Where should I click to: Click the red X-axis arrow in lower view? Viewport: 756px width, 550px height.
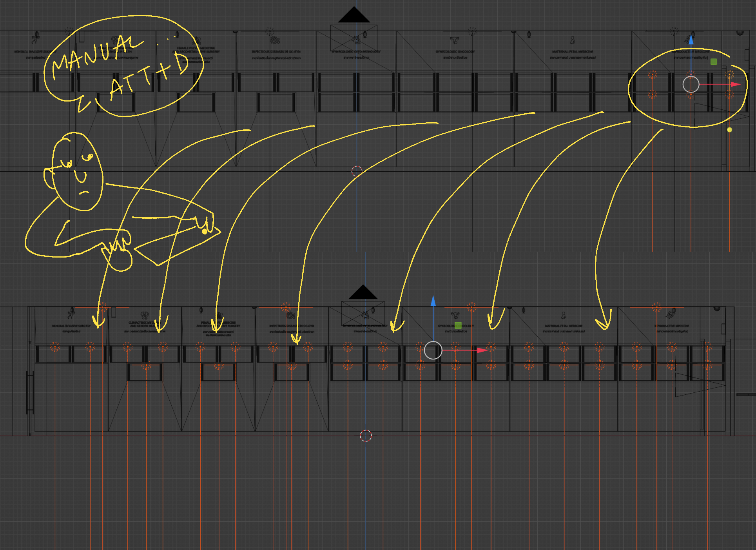[x=482, y=350]
